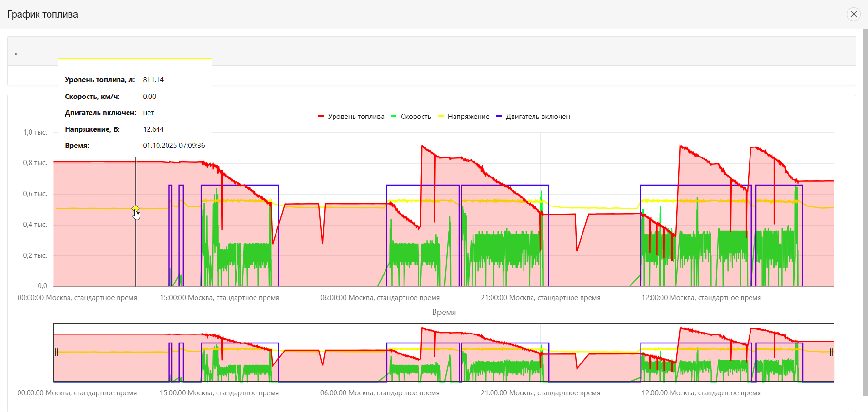This screenshot has width=868, height=412.
Task: Click the 06:00:00 label on main chart axis
Action: (x=380, y=298)
